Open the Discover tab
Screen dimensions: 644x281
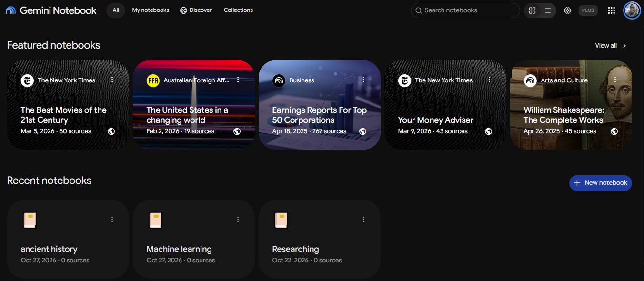196,10
